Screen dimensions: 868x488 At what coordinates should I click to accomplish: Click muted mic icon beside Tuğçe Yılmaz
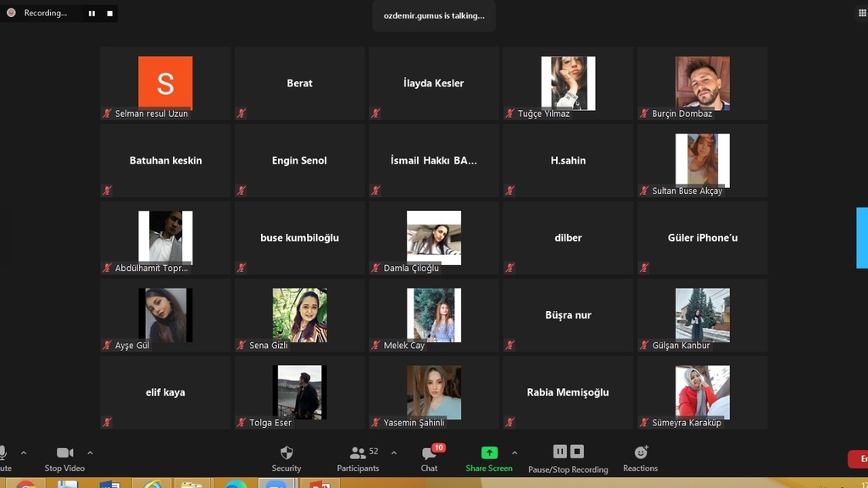point(509,114)
